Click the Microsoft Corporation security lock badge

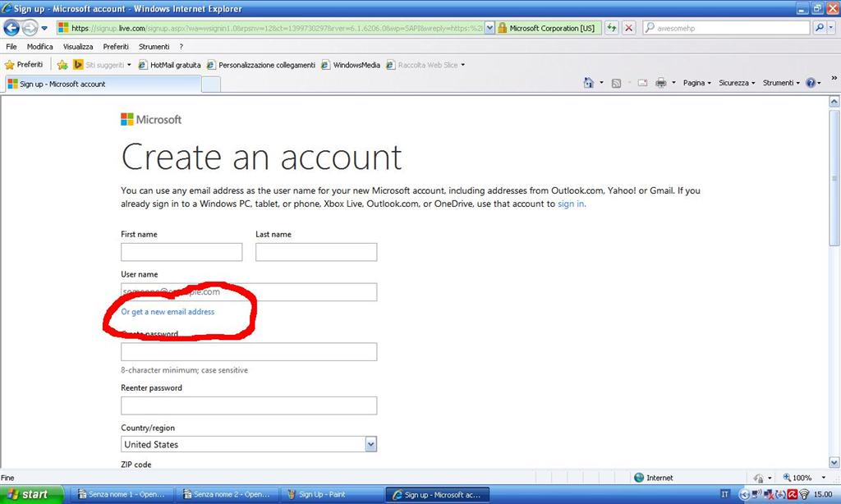click(548, 28)
